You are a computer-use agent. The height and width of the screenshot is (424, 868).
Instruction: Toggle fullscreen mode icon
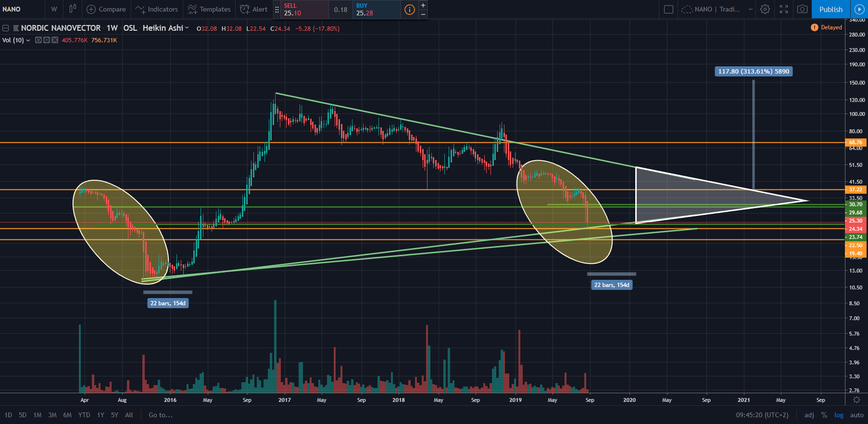point(784,9)
